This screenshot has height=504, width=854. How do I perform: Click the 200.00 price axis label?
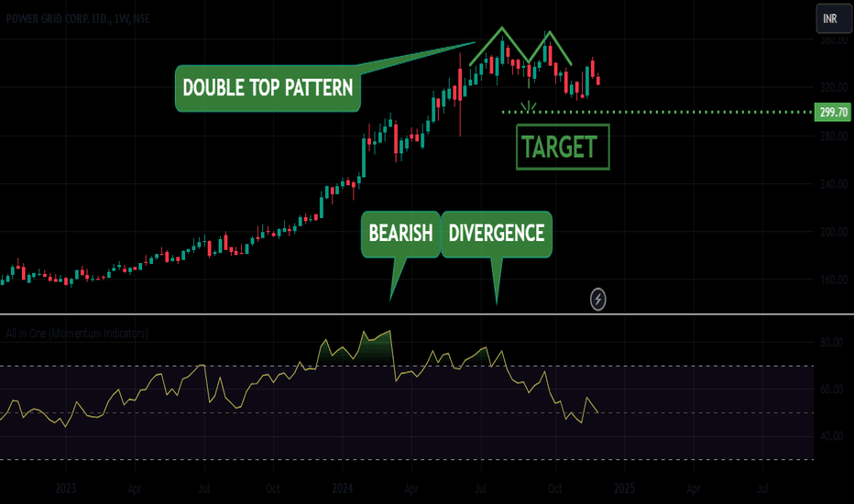click(834, 232)
